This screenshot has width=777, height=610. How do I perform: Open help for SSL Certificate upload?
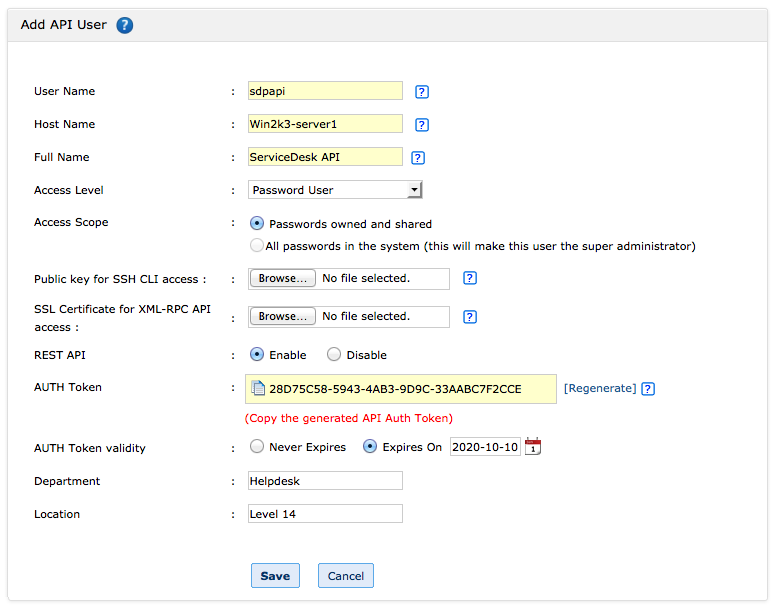470,317
